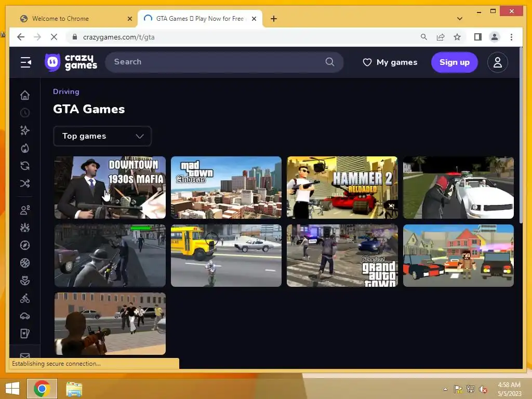
Task: Open Chrome three-dot menu
Action: click(511, 37)
